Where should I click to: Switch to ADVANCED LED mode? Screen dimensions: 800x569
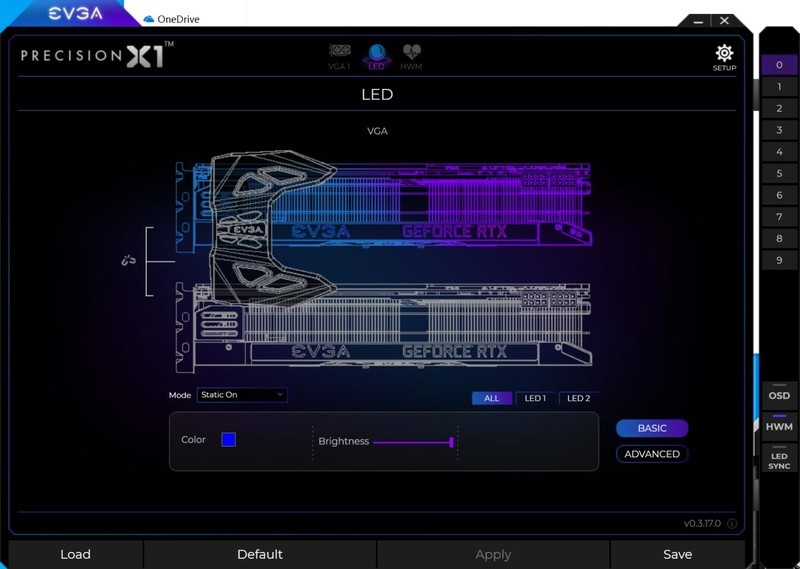[x=652, y=454]
